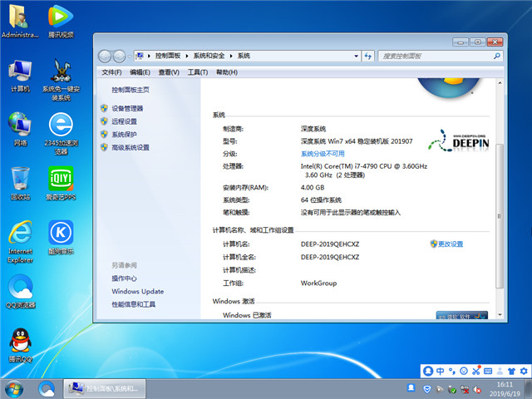The image size is (532, 399).
Task: Click the DEEPIN manufacturer logo
Action: tap(458, 141)
